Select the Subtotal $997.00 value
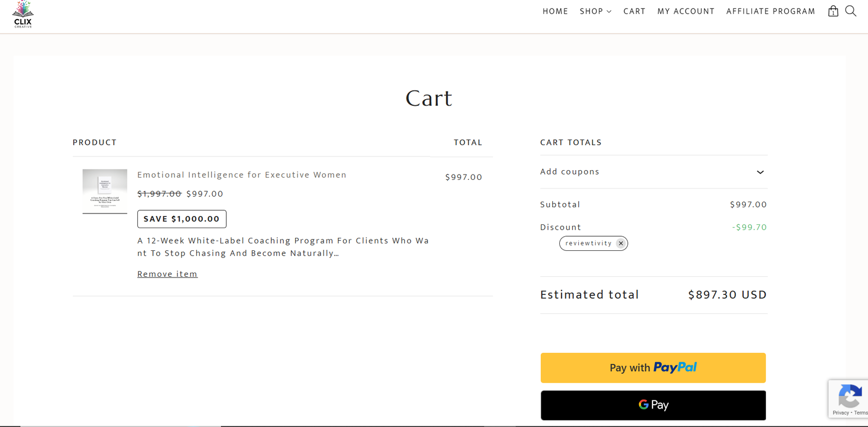The image size is (868, 427). click(x=748, y=204)
